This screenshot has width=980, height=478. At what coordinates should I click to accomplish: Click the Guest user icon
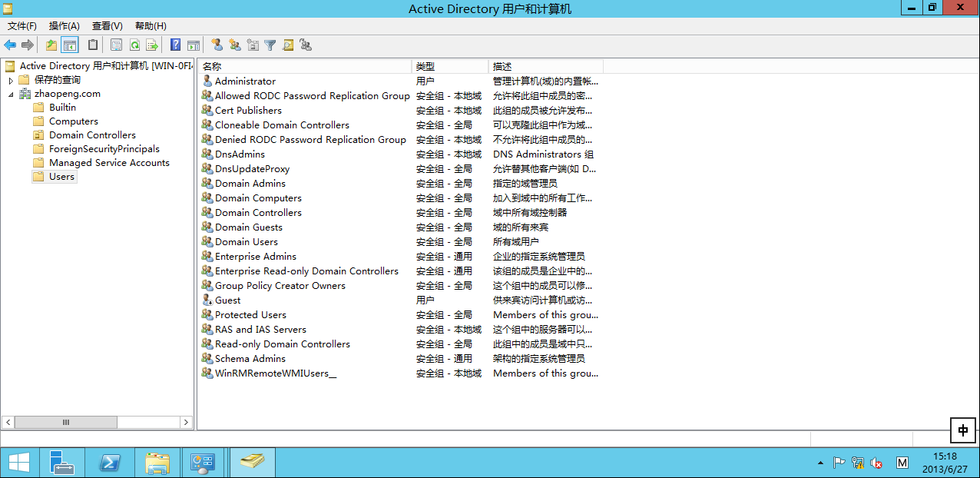click(x=207, y=300)
